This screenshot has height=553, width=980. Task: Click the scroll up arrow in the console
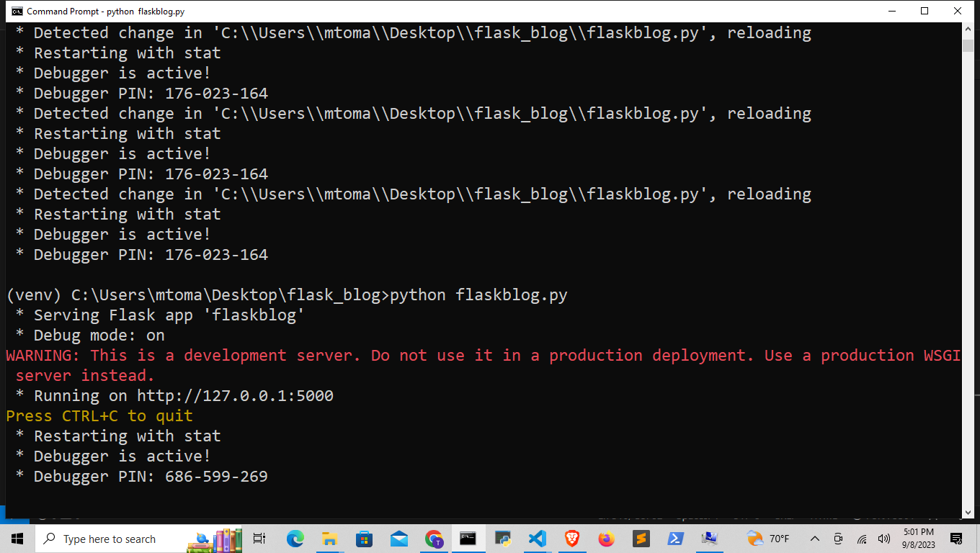coord(968,29)
